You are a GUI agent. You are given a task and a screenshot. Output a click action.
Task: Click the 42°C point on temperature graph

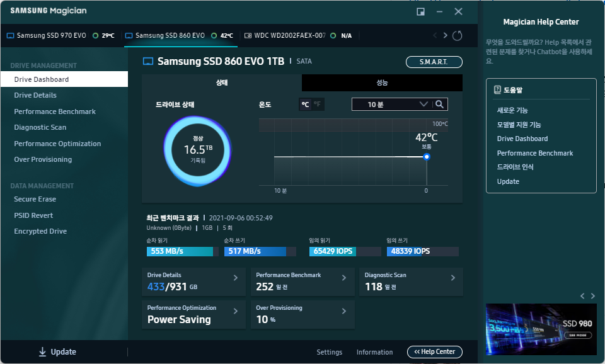click(x=427, y=157)
